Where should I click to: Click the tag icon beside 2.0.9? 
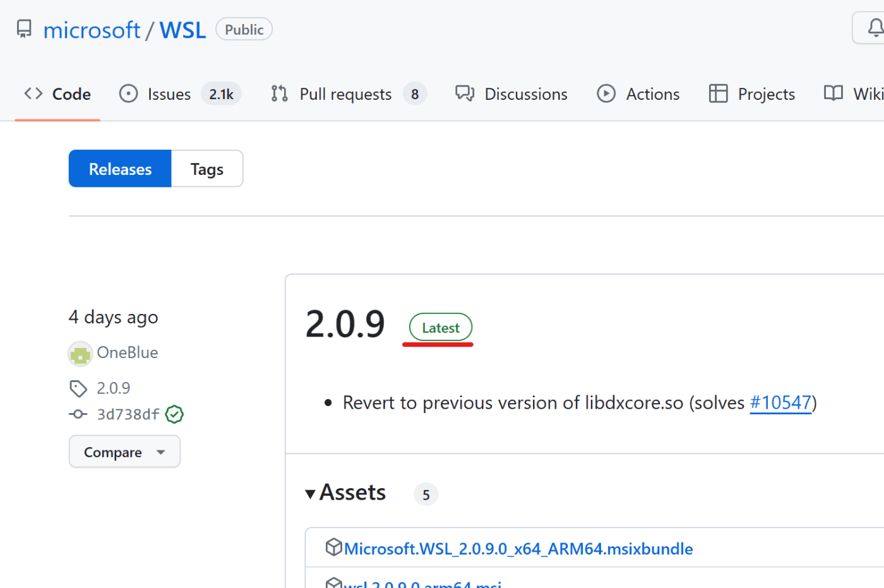pos(78,388)
